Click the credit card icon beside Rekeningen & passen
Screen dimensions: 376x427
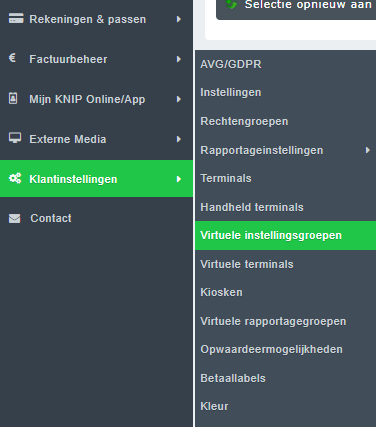pos(16,19)
